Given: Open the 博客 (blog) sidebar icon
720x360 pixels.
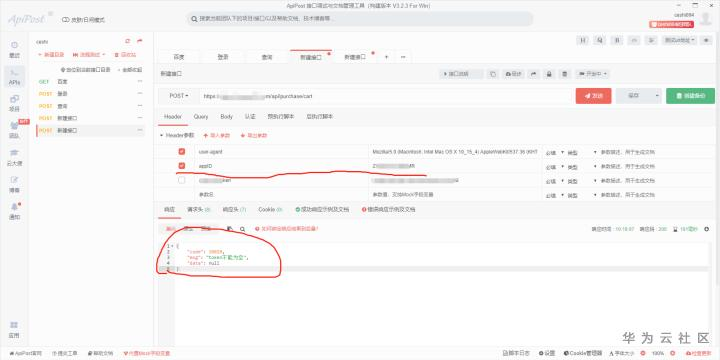Looking at the screenshot, I should pos(14,184).
